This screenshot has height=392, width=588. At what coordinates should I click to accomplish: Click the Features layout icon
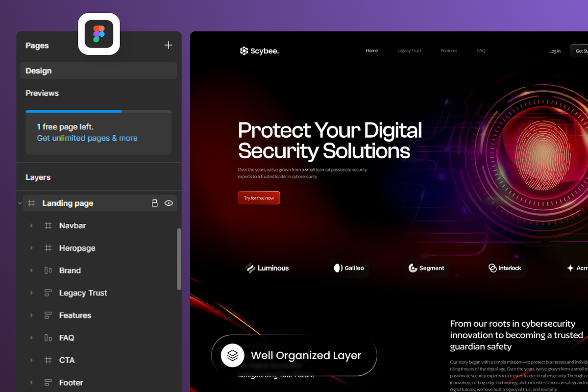[48, 315]
